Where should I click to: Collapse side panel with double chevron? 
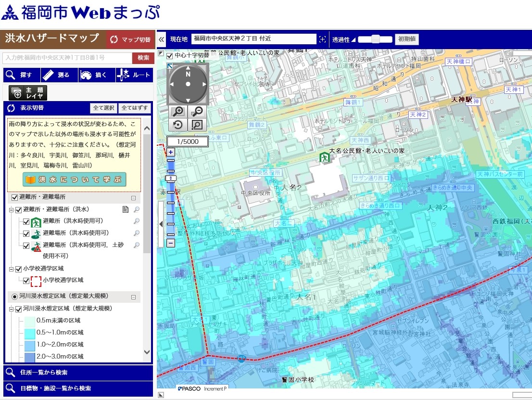[162, 39]
